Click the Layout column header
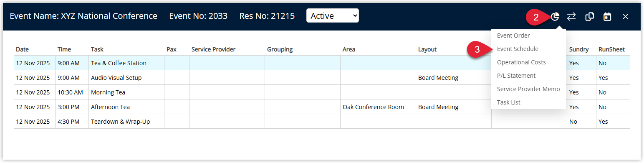644x163 pixels. pyautogui.click(x=427, y=49)
